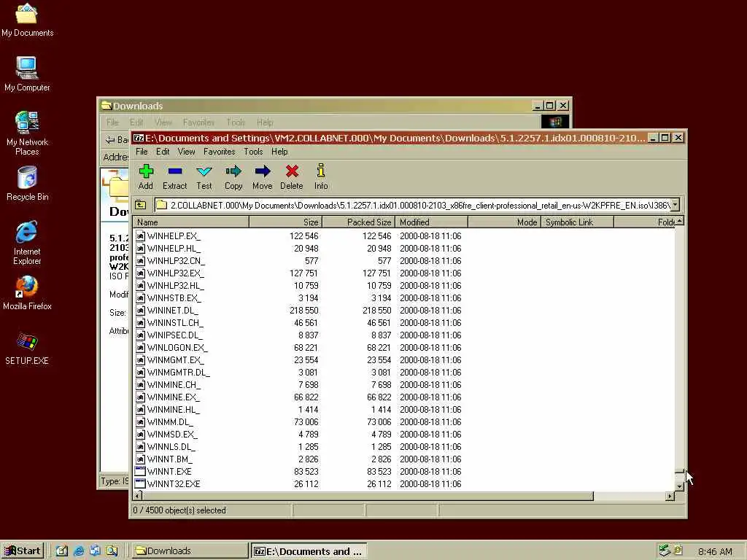Screen dimensions: 747x560
Task: Click the archive path address field
Action: coord(413,205)
